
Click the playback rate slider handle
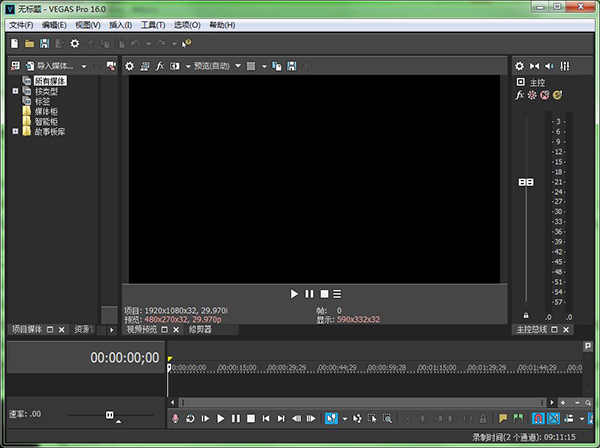click(110, 415)
